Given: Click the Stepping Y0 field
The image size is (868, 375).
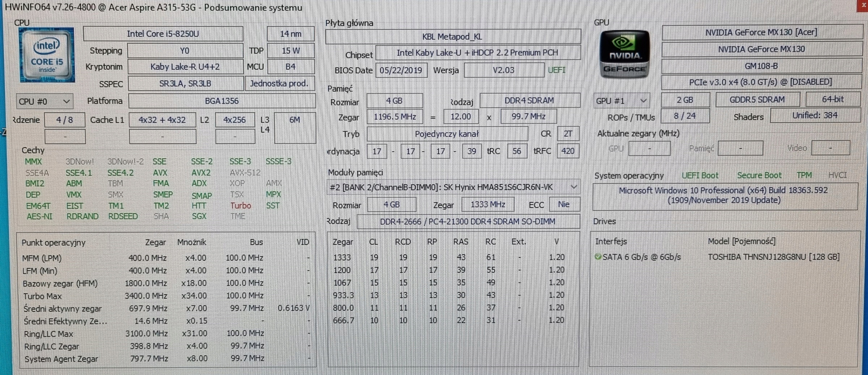Looking at the screenshot, I should [185, 51].
